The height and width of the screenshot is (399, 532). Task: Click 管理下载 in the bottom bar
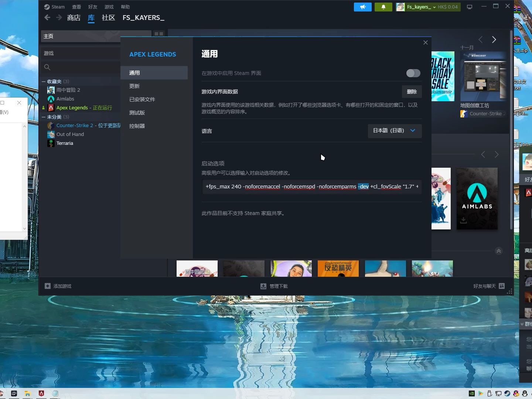[274, 286]
